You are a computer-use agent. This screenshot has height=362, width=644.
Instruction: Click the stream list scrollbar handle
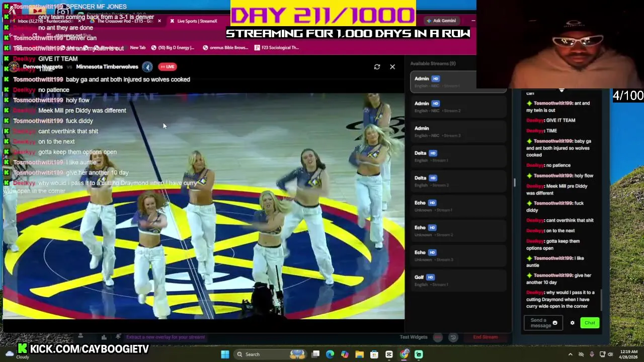click(x=514, y=183)
